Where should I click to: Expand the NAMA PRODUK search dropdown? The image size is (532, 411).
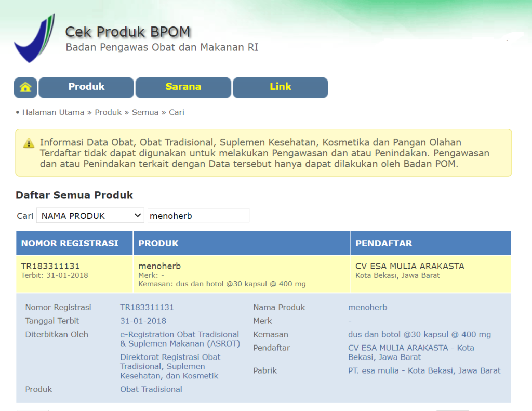point(90,216)
